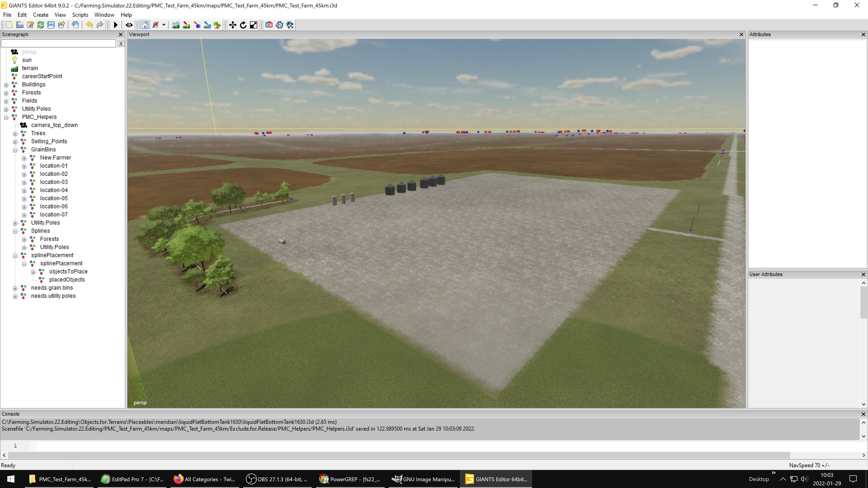Viewport: 868px width, 488px height.
Task: Select terrain detail texture paint icon
Action: click(186, 25)
